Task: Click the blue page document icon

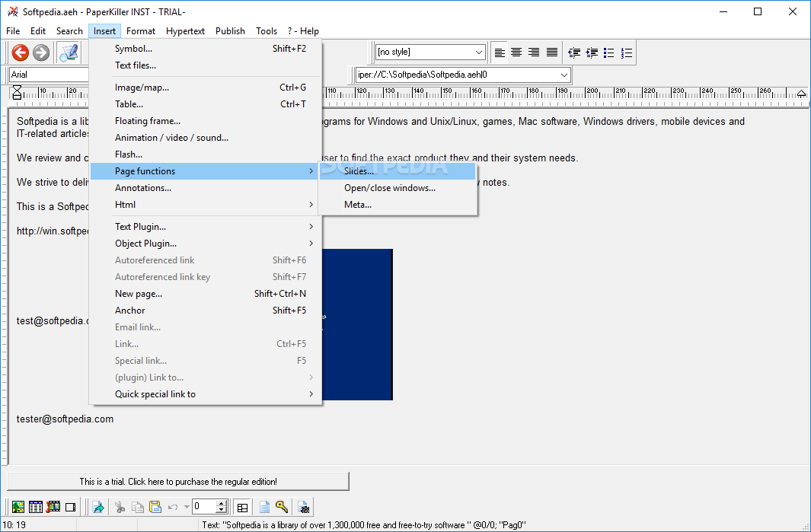Action: (264, 507)
